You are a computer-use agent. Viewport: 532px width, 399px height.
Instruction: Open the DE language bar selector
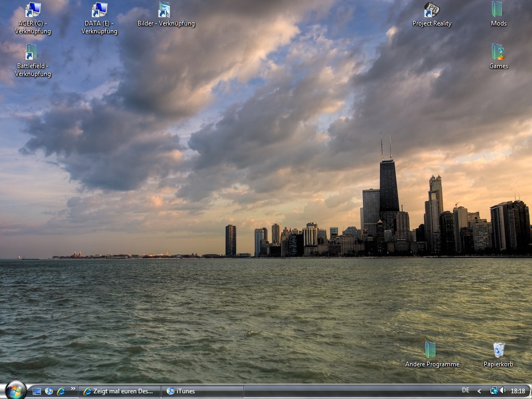tap(465, 391)
